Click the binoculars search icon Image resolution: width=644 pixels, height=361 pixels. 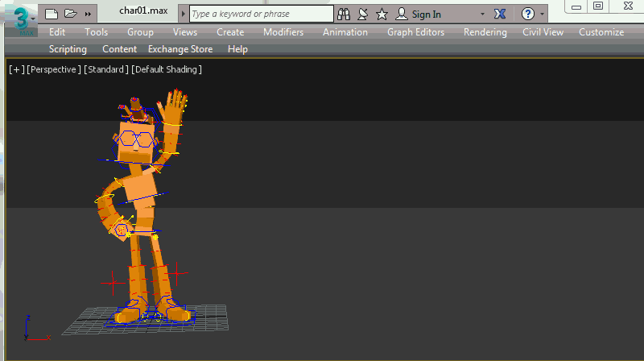pyautogui.click(x=344, y=14)
